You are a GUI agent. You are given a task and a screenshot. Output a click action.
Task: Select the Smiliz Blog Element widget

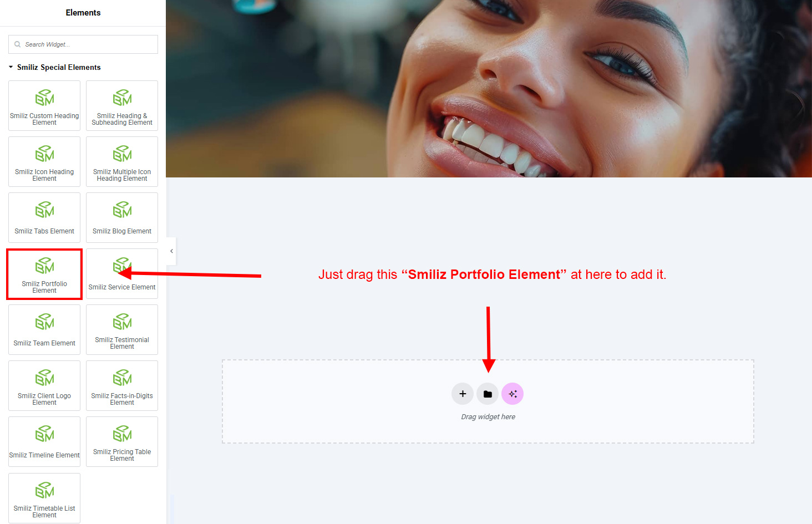coord(122,218)
